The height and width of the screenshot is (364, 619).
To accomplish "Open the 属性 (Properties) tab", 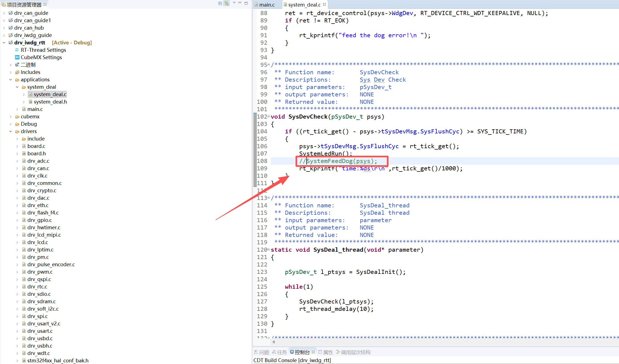I will coord(326,352).
